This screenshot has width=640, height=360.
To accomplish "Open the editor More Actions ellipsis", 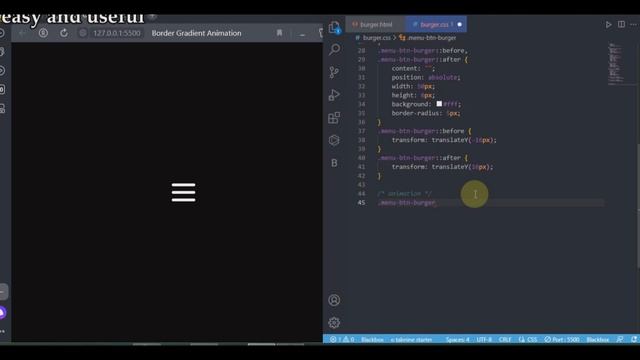I will [634, 24].
